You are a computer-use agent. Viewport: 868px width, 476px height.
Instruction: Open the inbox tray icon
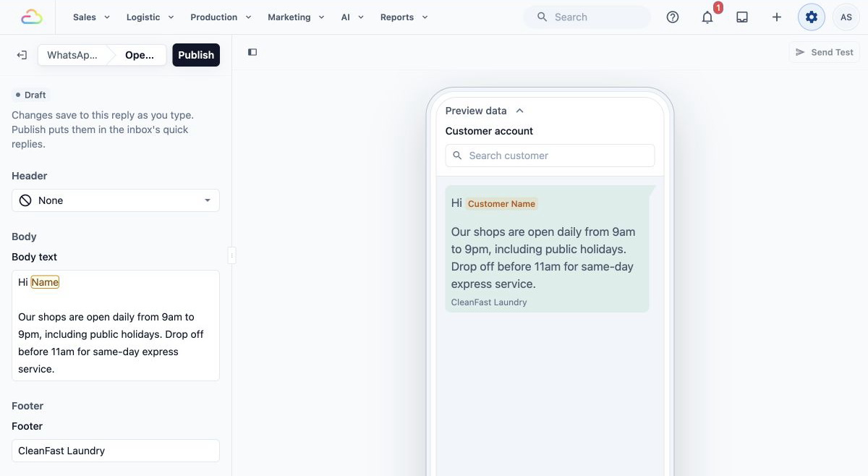[742, 17]
